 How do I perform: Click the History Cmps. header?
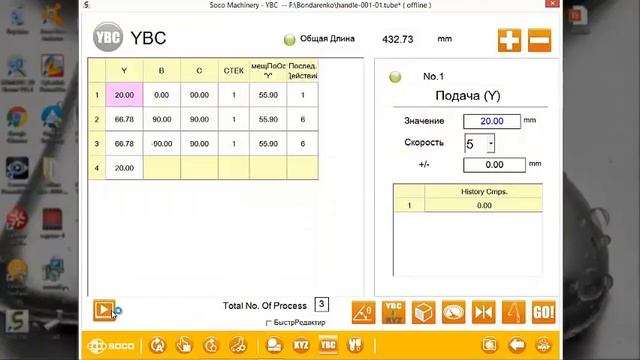coord(484,191)
